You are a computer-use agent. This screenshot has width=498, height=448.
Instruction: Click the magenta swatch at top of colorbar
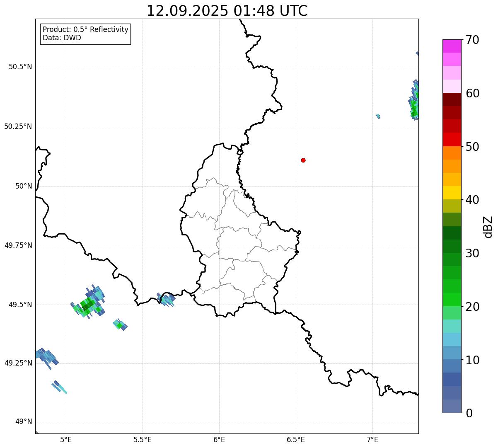click(452, 46)
